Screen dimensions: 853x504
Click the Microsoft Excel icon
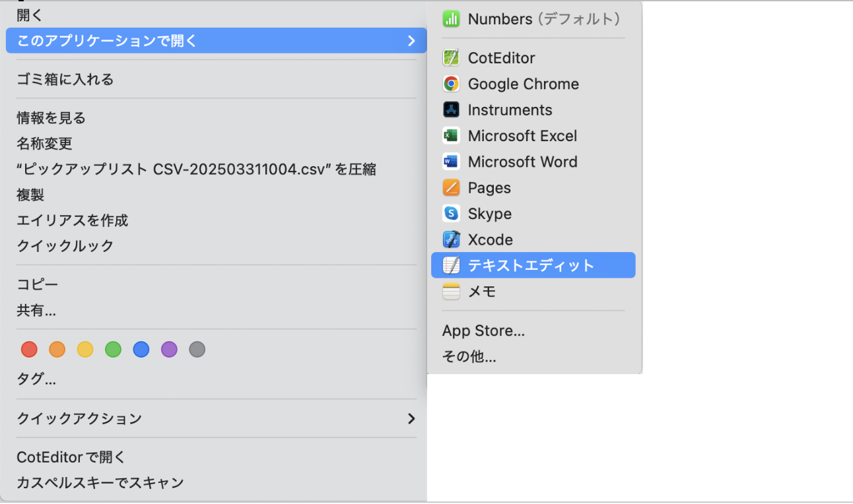coord(451,136)
